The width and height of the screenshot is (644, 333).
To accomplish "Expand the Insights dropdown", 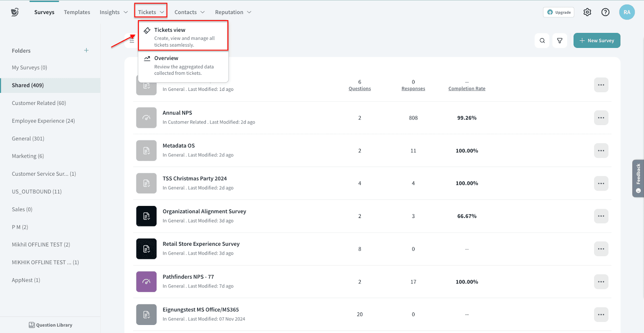I will [114, 12].
